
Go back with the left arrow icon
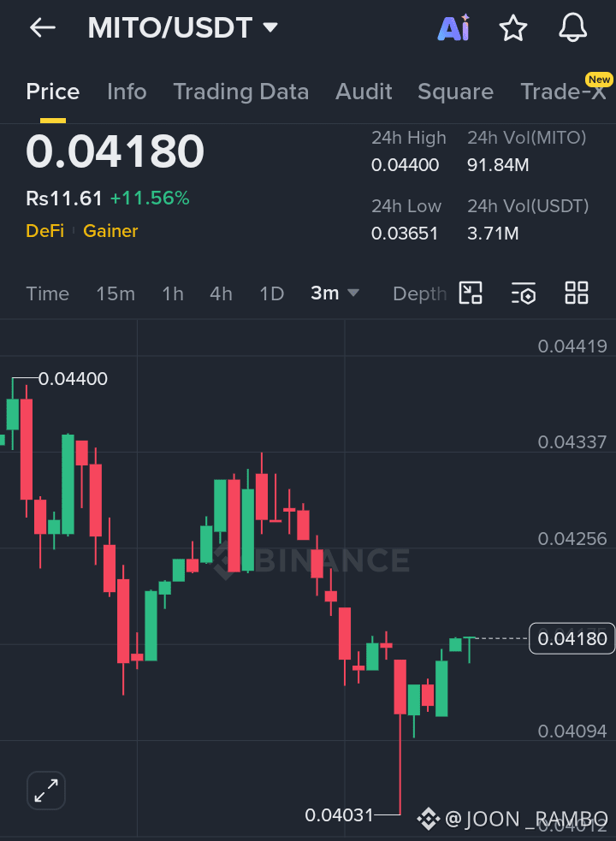click(x=43, y=28)
